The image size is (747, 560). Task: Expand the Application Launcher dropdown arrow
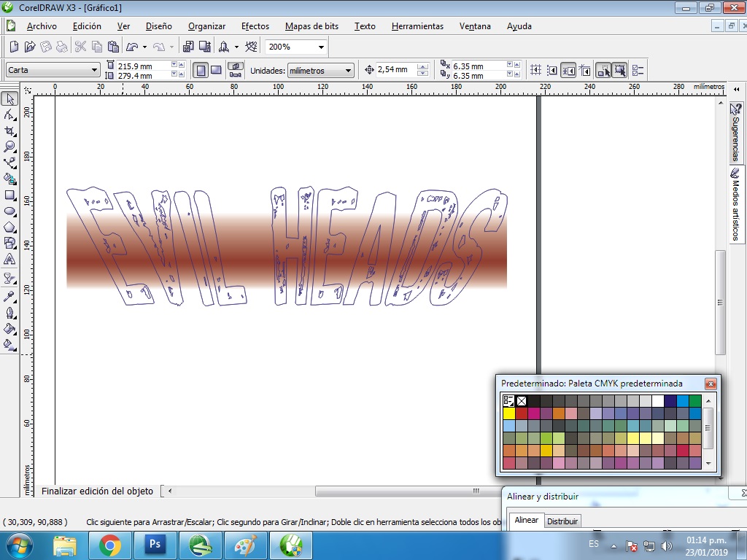point(236,47)
